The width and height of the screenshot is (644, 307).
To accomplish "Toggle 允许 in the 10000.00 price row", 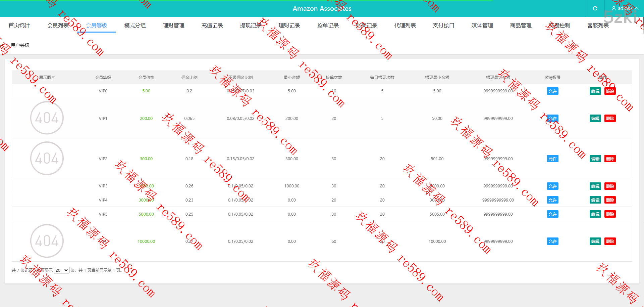I will click(552, 241).
